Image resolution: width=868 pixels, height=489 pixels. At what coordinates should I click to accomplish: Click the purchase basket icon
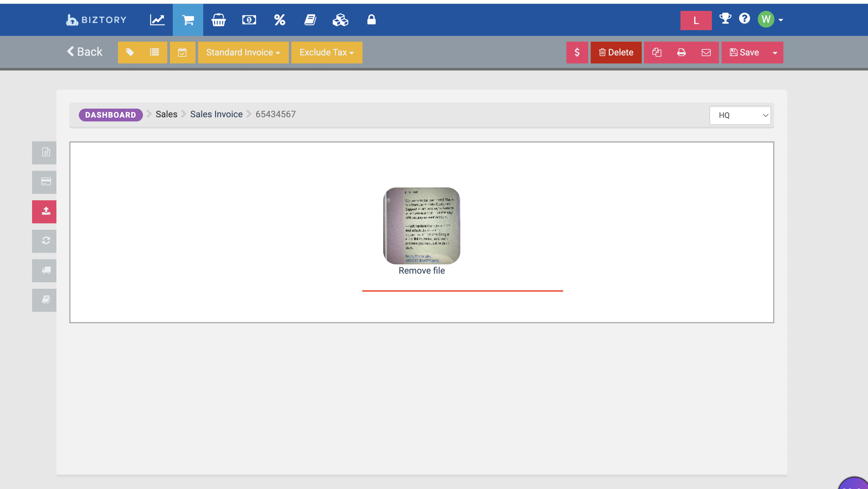[x=218, y=20]
